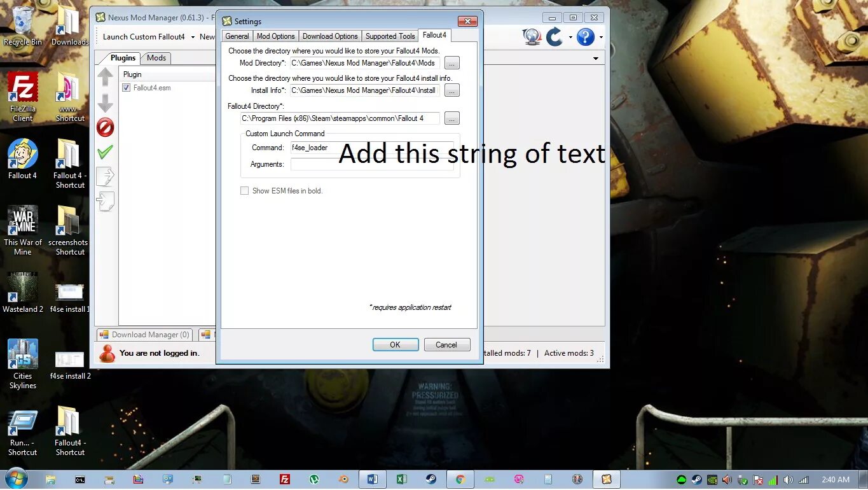Click the Windows Start button
This screenshot has height=490, width=868.
[x=17, y=479]
